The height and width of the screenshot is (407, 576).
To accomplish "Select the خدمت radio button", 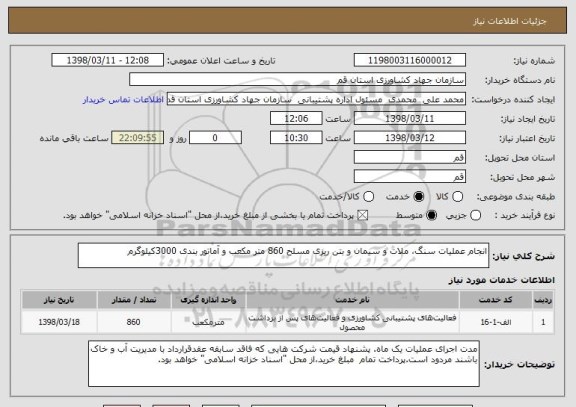I will point(419,197).
